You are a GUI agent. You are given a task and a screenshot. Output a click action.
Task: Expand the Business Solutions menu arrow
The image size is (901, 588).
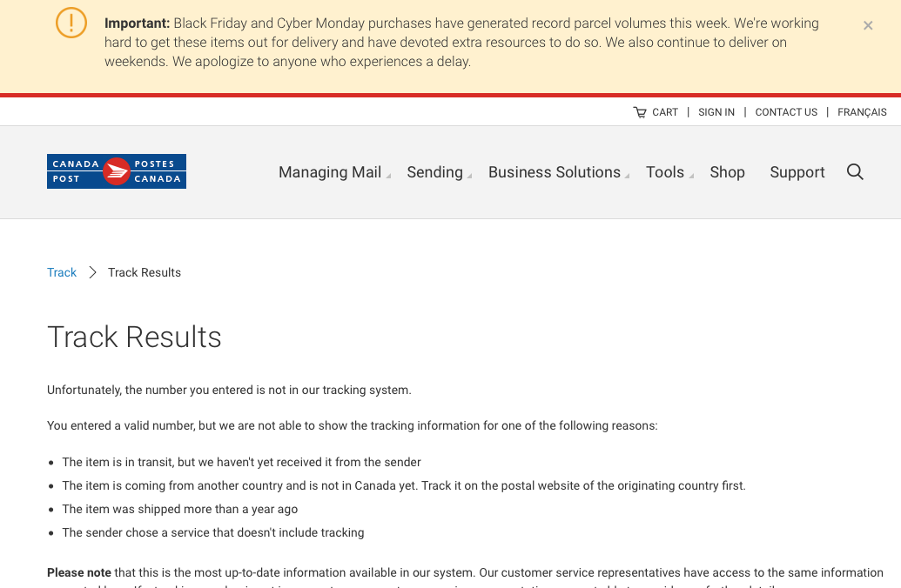[627, 176]
